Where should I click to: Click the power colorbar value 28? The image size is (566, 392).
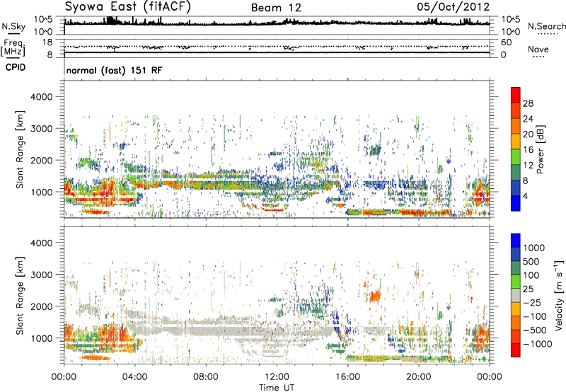[x=528, y=103]
